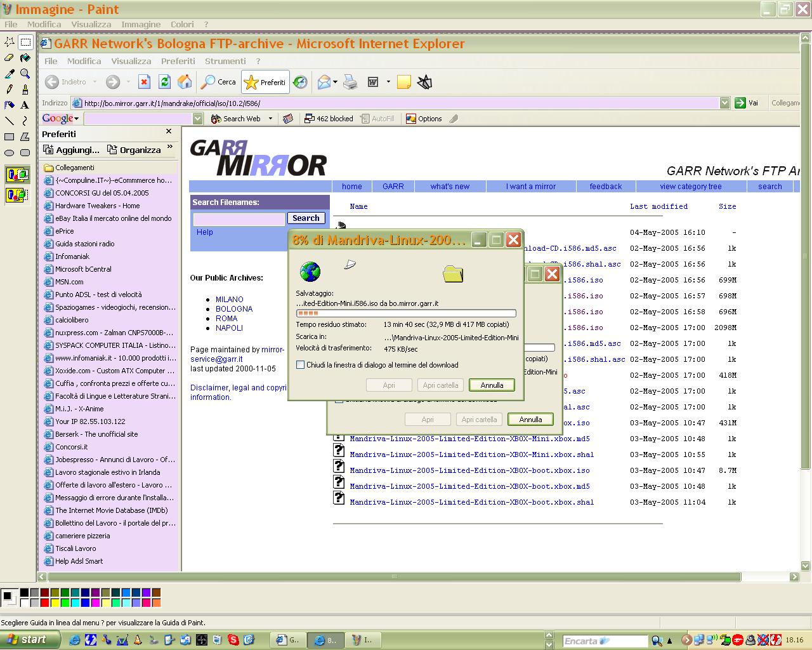Select the Polygon shape tool
This screenshot has height=650, width=812.
click(25, 136)
